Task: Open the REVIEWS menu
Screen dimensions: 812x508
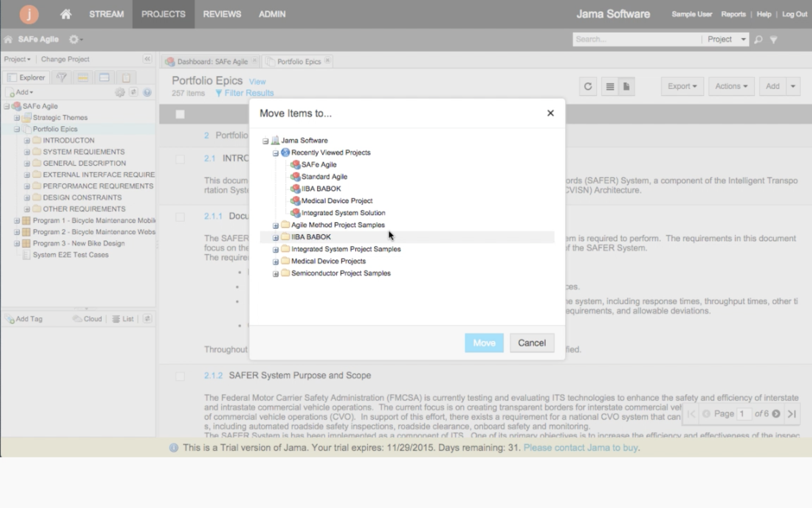Action: coord(222,14)
